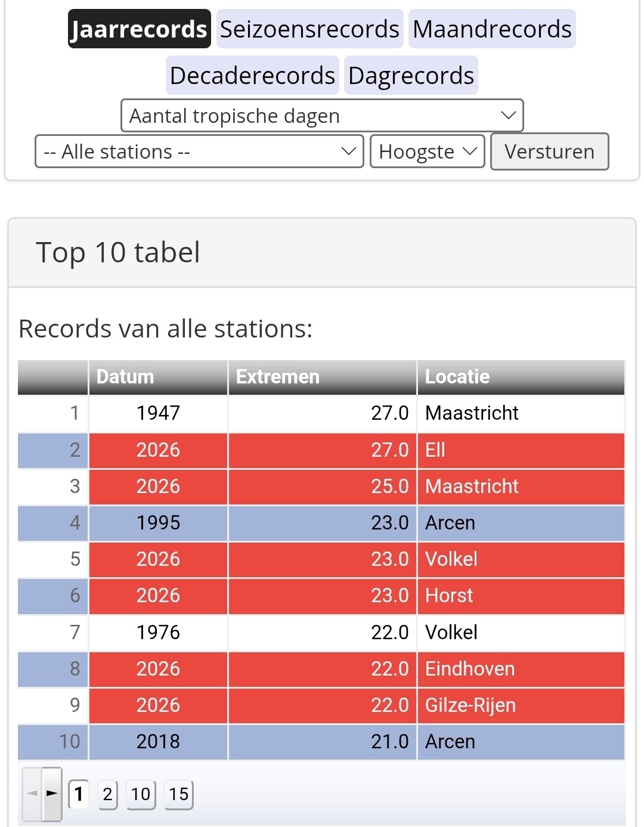The height and width of the screenshot is (827, 644).
Task: Sort by Extremen column header
Action: click(322, 377)
